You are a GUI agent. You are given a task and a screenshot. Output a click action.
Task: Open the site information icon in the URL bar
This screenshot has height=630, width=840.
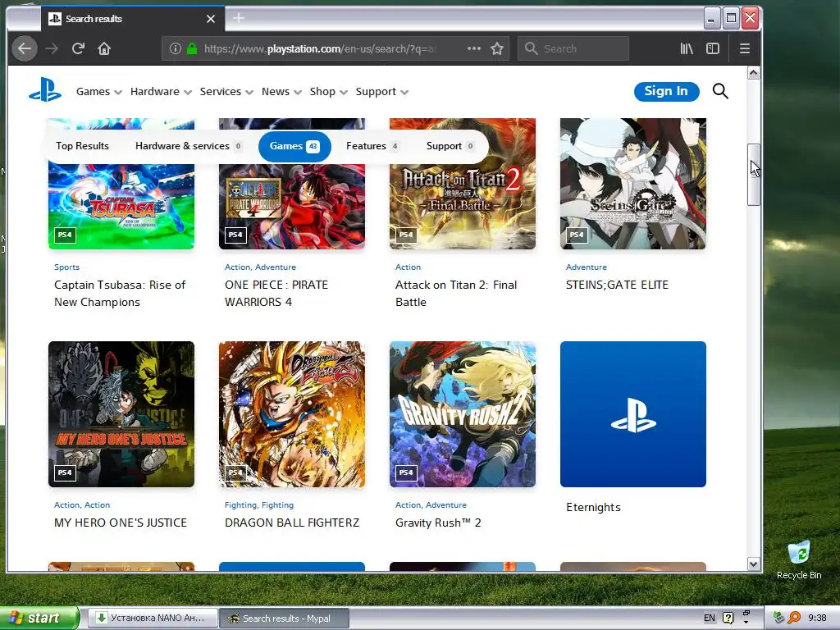[x=176, y=48]
